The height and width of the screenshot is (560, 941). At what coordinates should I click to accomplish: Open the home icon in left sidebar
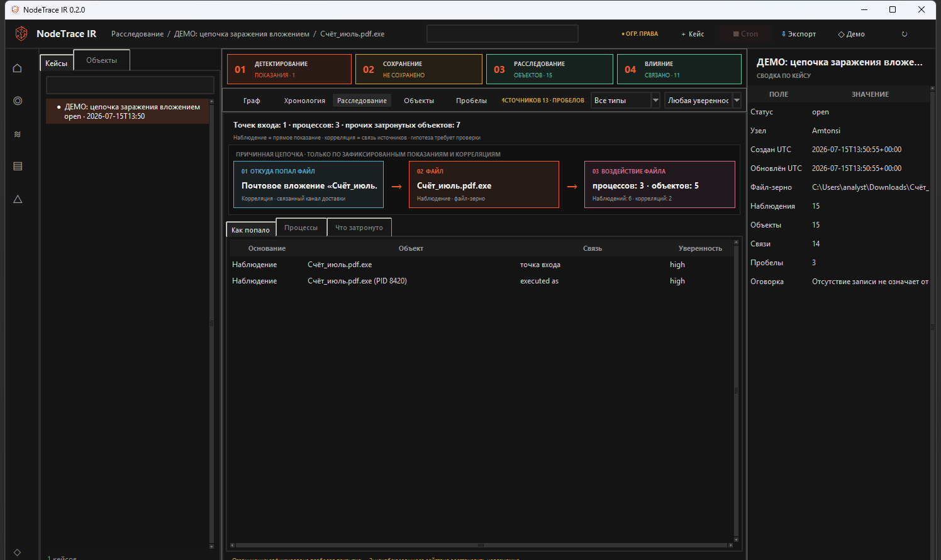18,68
